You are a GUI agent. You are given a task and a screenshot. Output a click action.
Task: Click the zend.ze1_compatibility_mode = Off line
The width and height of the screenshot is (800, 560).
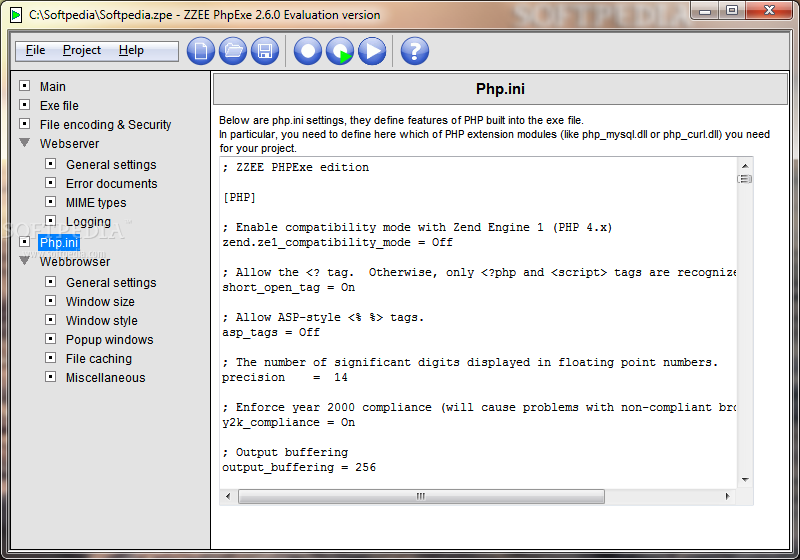point(337,243)
